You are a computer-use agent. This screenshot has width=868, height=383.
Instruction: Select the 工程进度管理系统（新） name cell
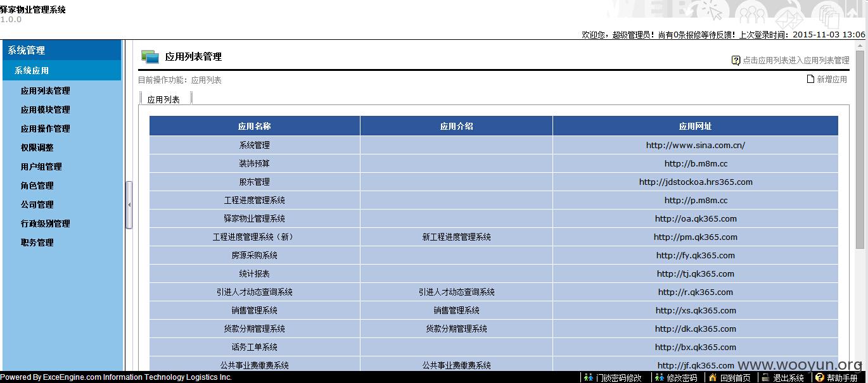coord(255,237)
